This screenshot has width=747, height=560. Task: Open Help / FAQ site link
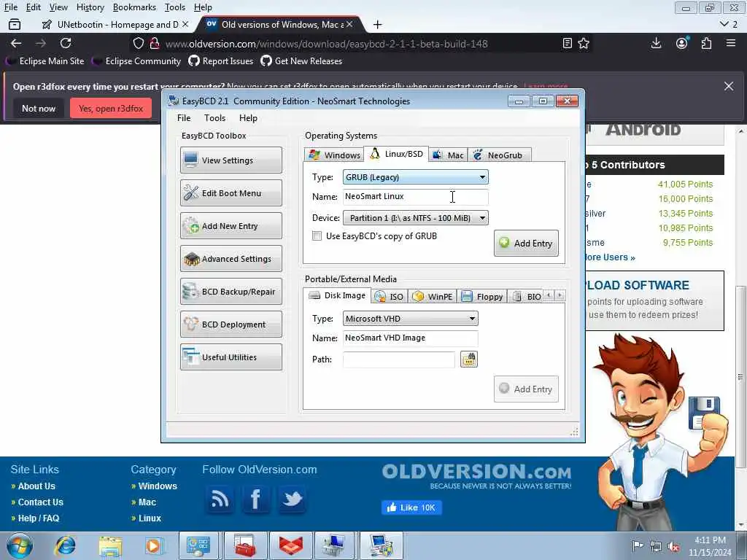pyautogui.click(x=39, y=518)
